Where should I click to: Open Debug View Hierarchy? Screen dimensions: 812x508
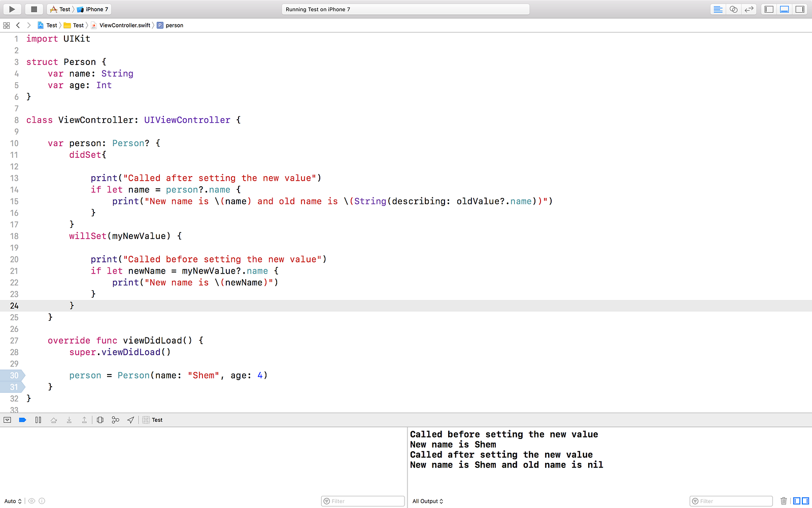100,420
